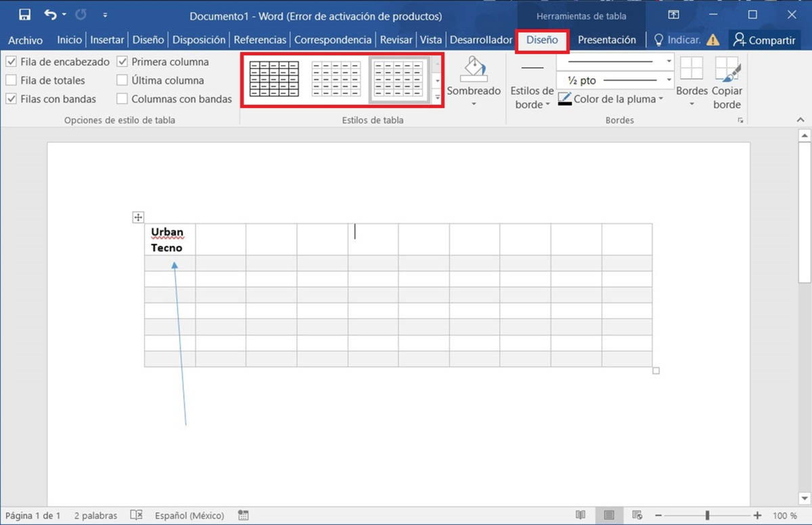Screen dimensions: 812x525
Task: Open the spelling check icon in status bar
Action: pyautogui.click(x=136, y=515)
